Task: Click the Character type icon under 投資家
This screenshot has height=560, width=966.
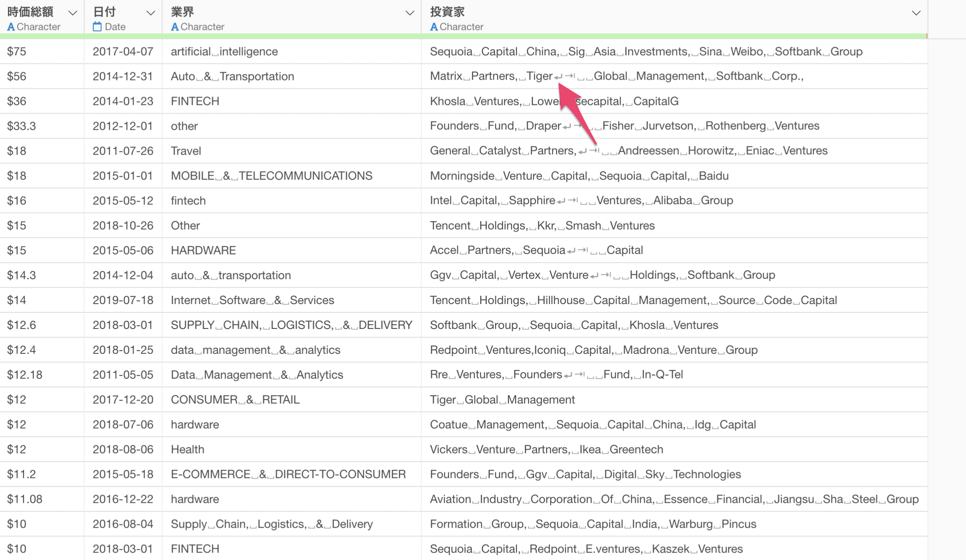Action: coord(434,27)
